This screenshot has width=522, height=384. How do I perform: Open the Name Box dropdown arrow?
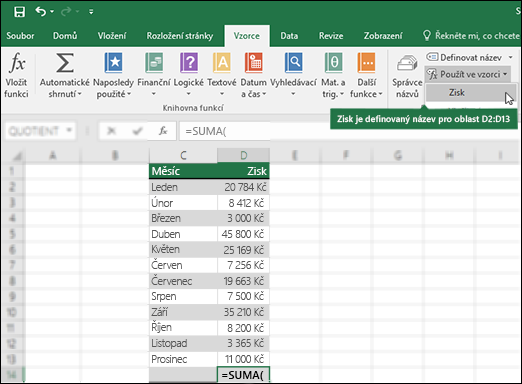pos(69,130)
